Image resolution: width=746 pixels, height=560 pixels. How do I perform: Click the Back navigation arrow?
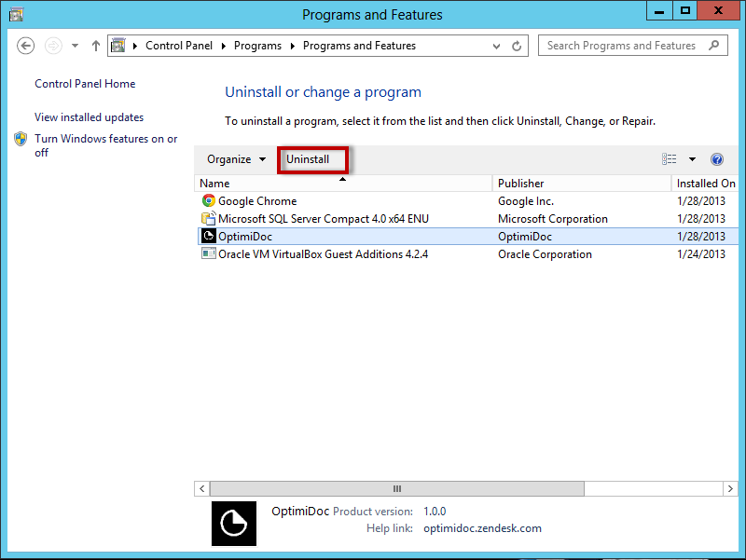pyautogui.click(x=26, y=46)
